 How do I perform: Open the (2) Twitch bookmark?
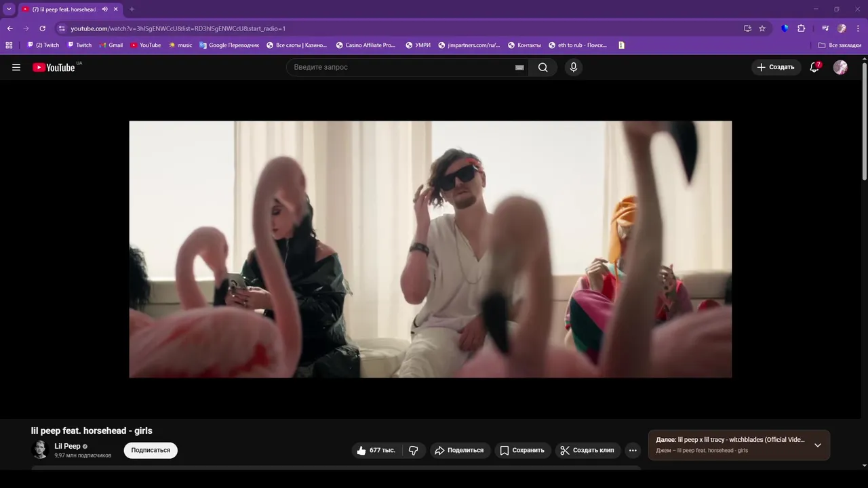tap(43, 45)
